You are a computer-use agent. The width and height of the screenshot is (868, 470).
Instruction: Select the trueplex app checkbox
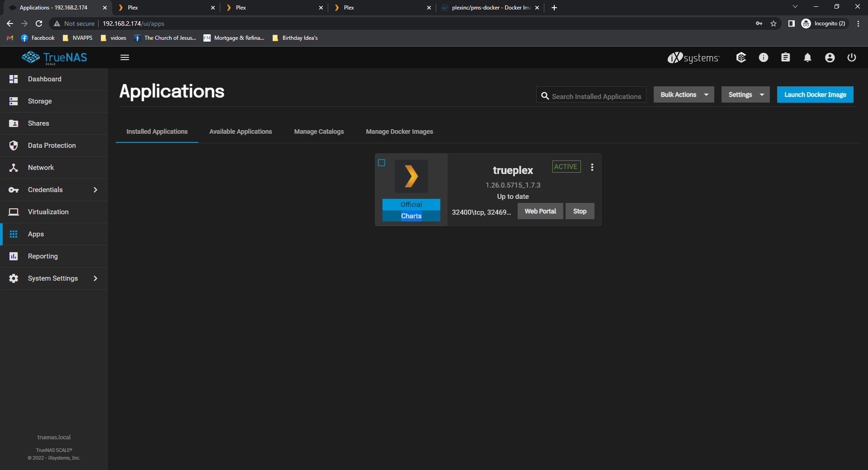coord(382,163)
